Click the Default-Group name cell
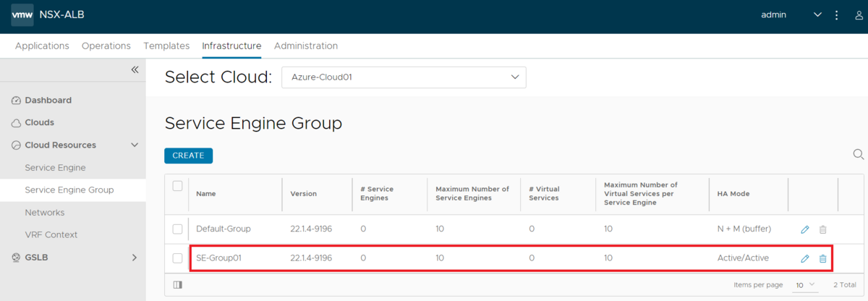This screenshot has height=301, width=868. pos(224,229)
